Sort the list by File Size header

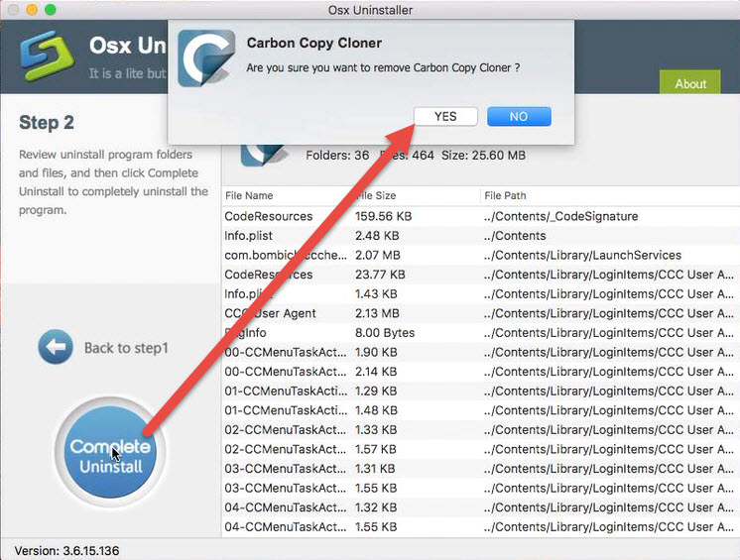point(378,195)
